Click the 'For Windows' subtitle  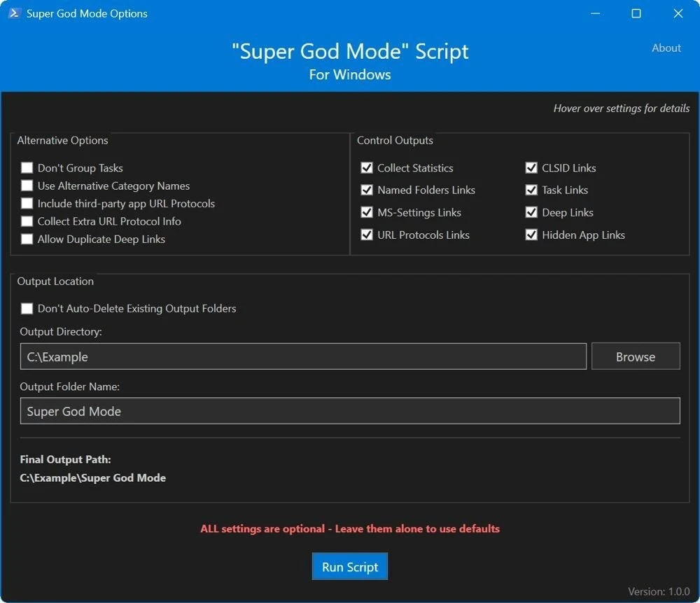click(350, 75)
